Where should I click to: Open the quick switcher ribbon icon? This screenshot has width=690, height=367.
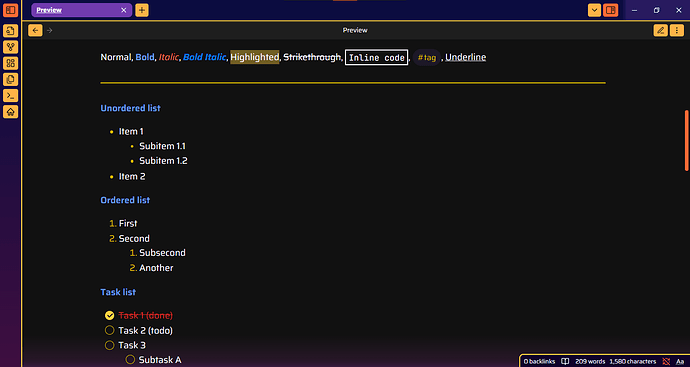pyautogui.click(x=11, y=31)
